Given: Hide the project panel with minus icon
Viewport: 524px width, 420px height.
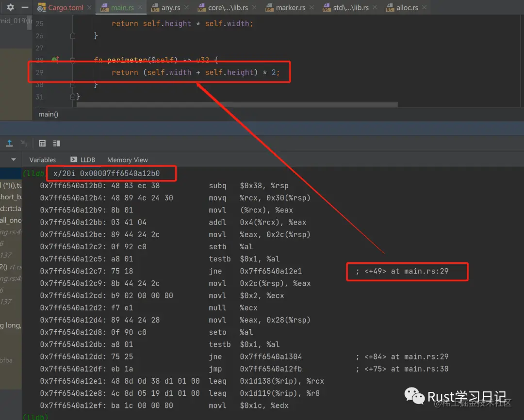Looking at the screenshot, I should click(x=25, y=7).
